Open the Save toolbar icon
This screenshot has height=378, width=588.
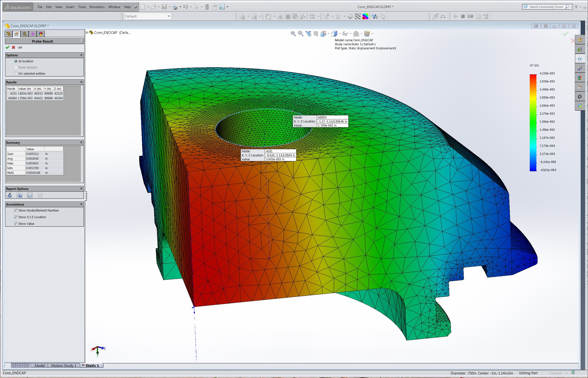click(x=164, y=7)
